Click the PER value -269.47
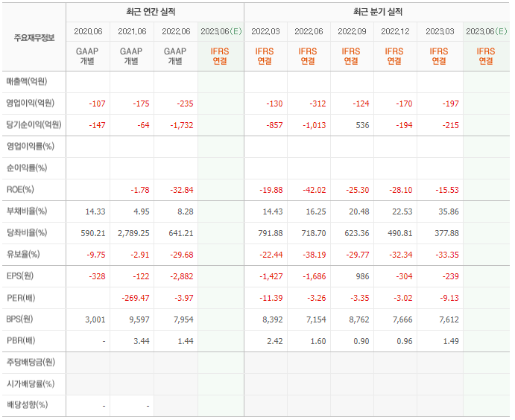Image resolution: width=515 pixels, height=420 pixels. tap(136, 299)
